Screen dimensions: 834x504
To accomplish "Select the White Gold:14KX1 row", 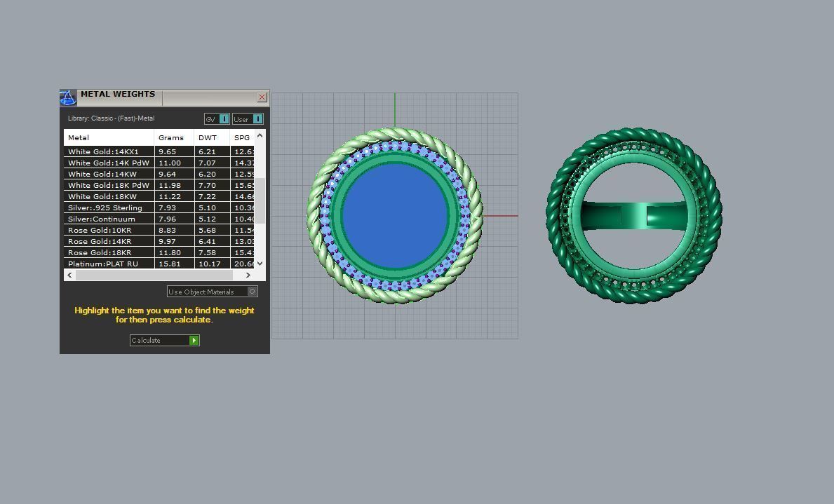I will coord(159,151).
